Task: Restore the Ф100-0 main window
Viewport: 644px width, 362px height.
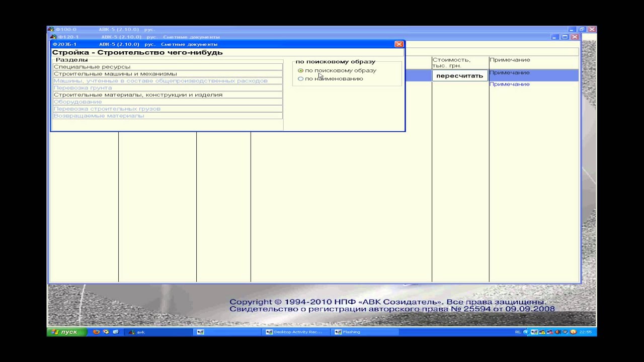Action: pos(582,30)
